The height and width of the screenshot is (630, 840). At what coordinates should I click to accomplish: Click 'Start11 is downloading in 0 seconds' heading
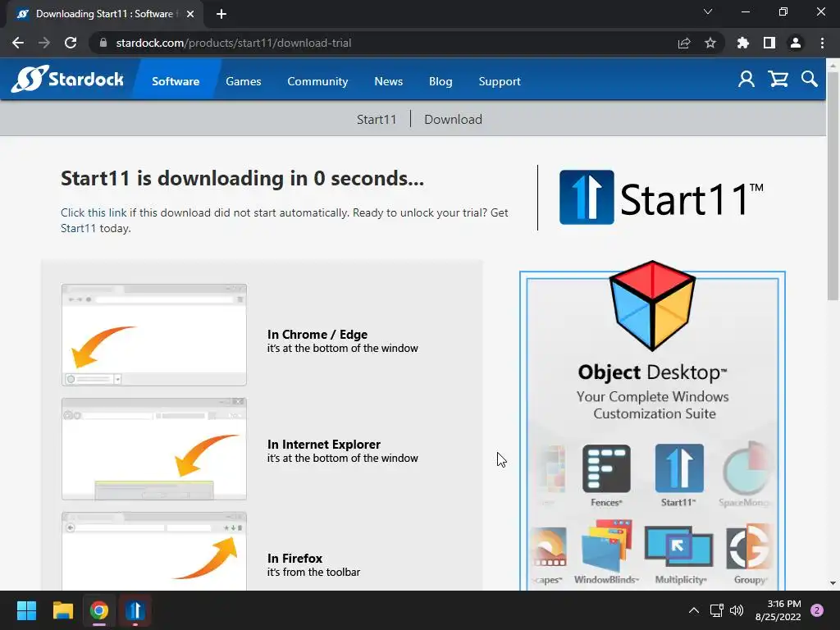242,178
